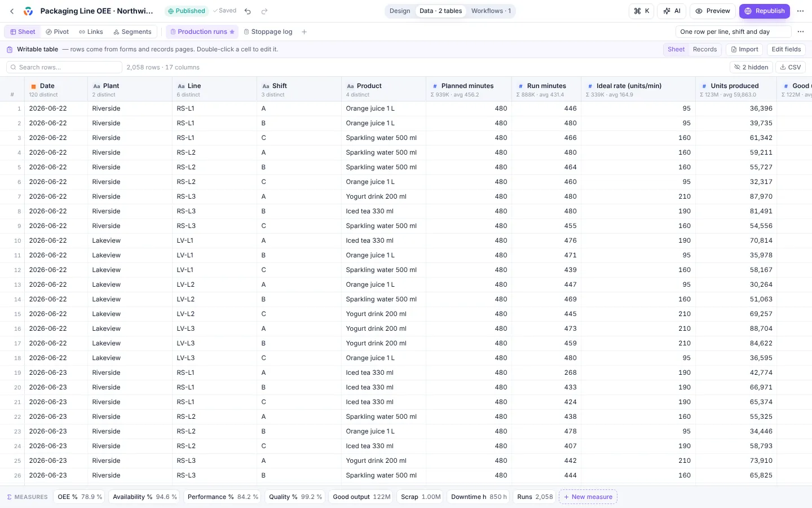
Task: Click the Measures sigma label
Action: click(28, 497)
